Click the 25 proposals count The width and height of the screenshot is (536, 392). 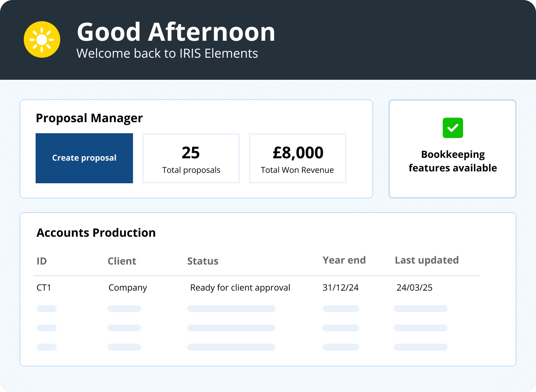click(x=191, y=153)
